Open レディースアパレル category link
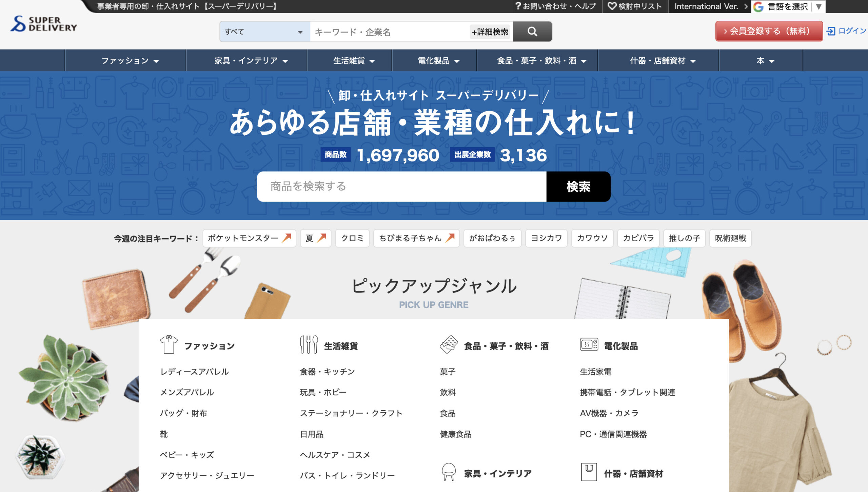This screenshot has height=492, width=868. click(x=194, y=372)
